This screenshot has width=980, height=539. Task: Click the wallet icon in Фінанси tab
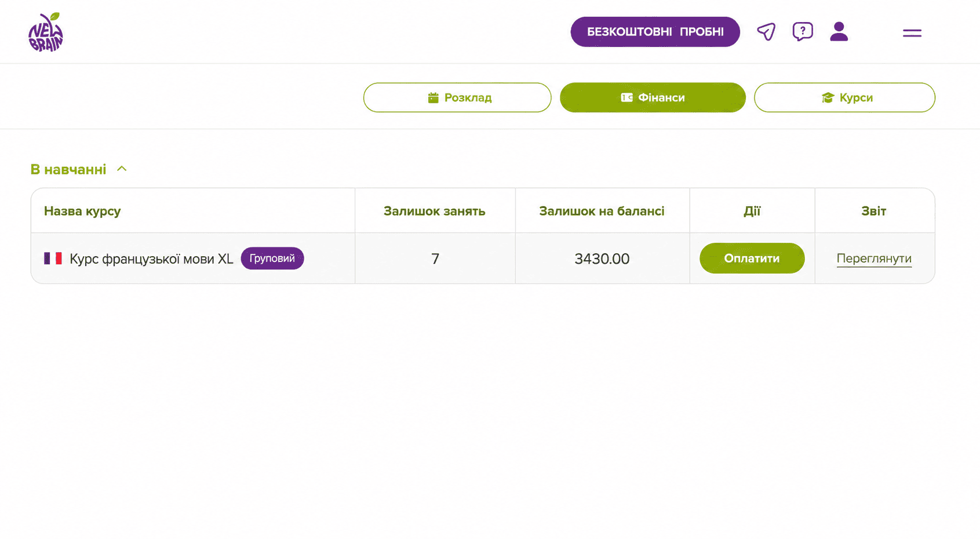(x=626, y=97)
